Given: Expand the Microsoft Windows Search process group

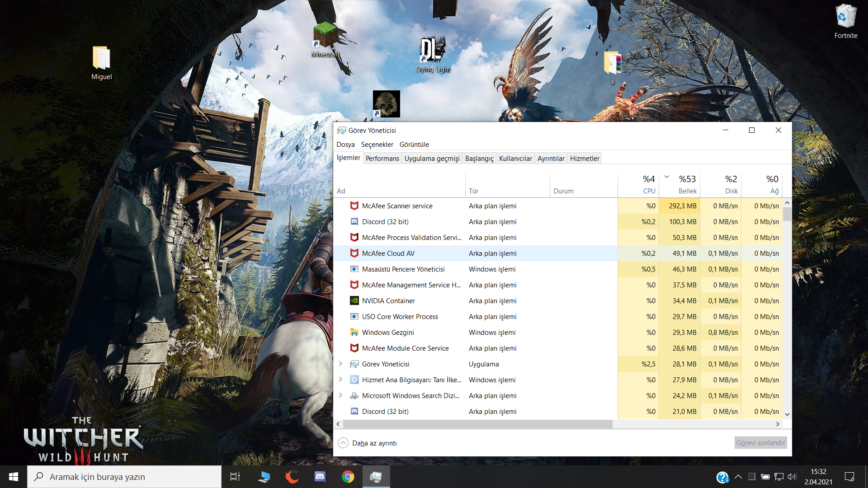Looking at the screenshot, I should coord(340,395).
